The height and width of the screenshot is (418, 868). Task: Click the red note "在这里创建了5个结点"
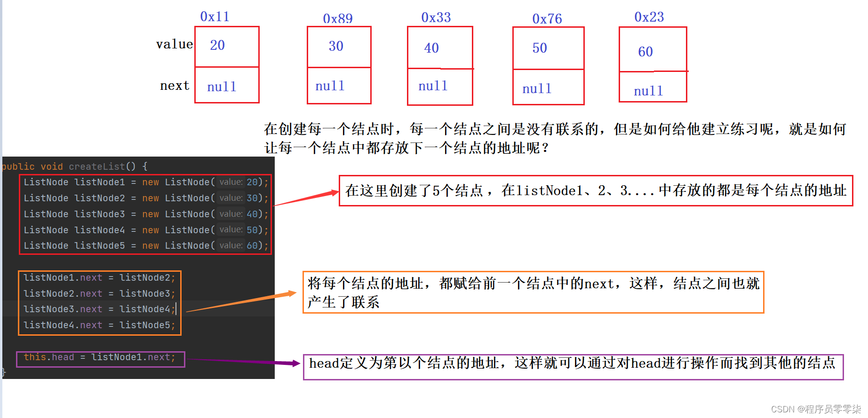point(596,190)
